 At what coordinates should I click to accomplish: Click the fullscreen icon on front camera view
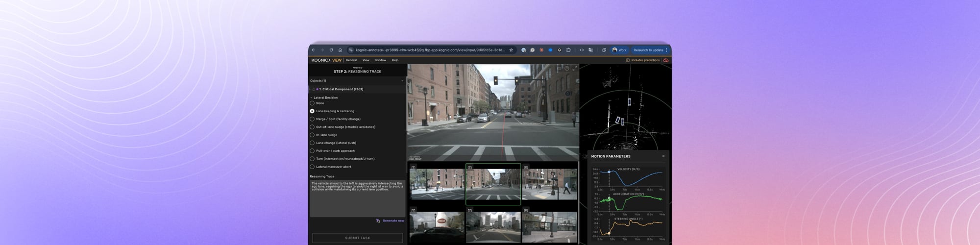pos(575,68)
